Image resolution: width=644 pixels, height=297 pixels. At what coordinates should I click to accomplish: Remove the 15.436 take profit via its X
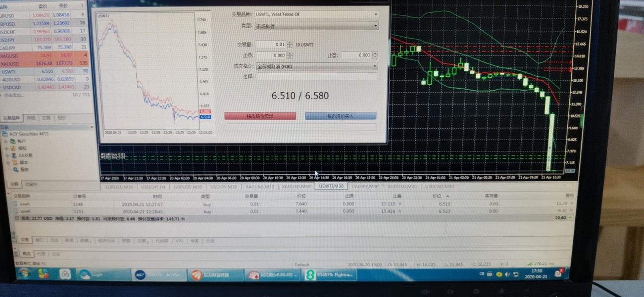(x=400, y=211)
